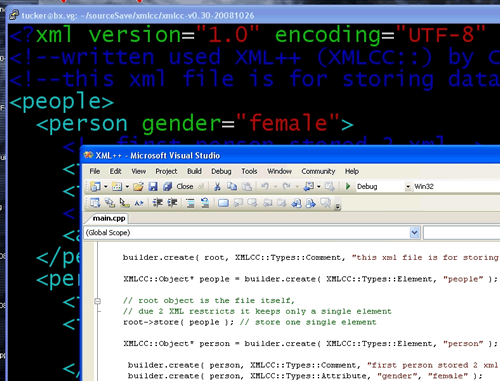
Task: Click the Copy icon in the toolbar
Action: pyautogui.click(x=232, y=186)
